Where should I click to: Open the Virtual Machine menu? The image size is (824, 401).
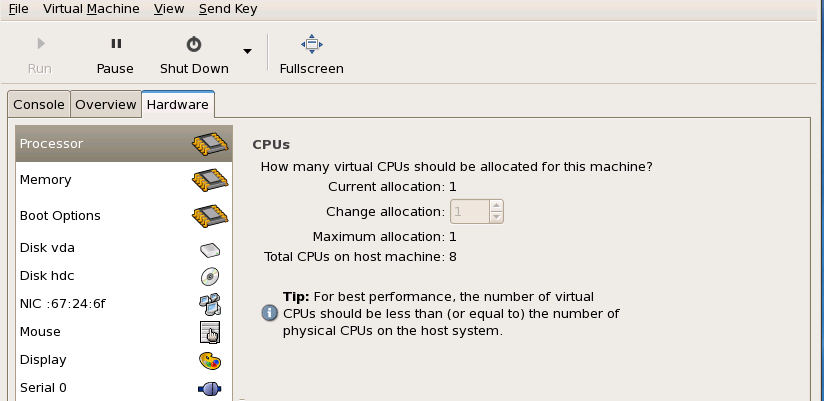(92, 9)
